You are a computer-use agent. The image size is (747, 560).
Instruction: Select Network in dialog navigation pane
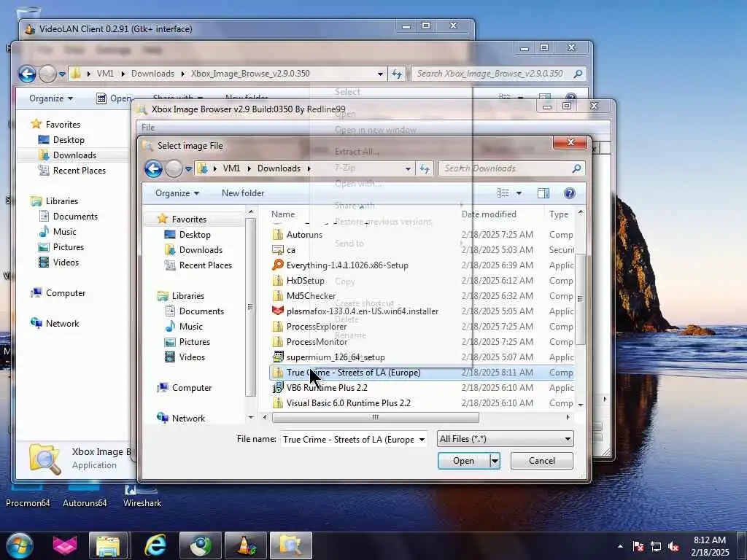point(188,418)
